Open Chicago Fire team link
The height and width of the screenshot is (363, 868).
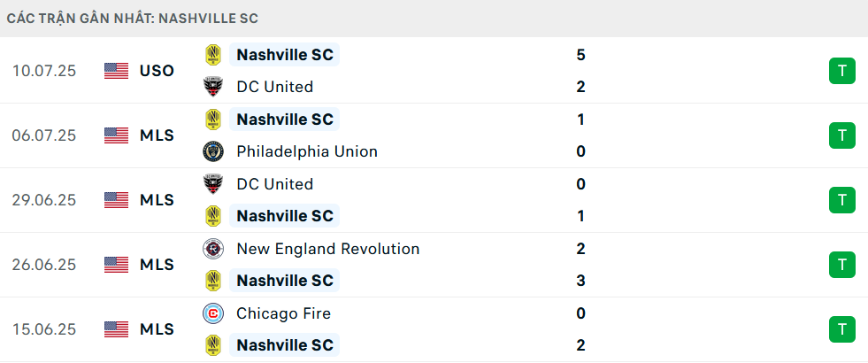pos(283,313)
